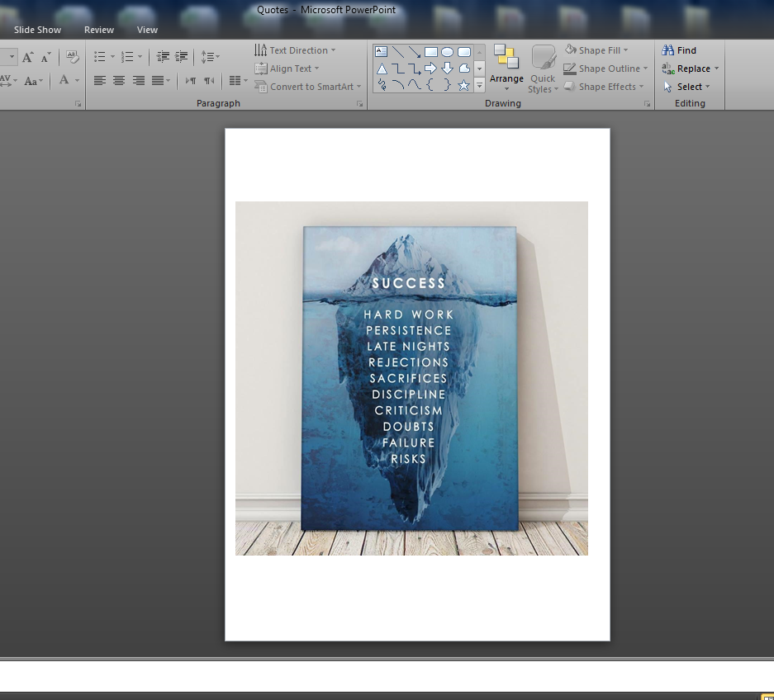Pick the oval shape from gallery
Screen dimensions: 774x700
(x=447, y=51)
